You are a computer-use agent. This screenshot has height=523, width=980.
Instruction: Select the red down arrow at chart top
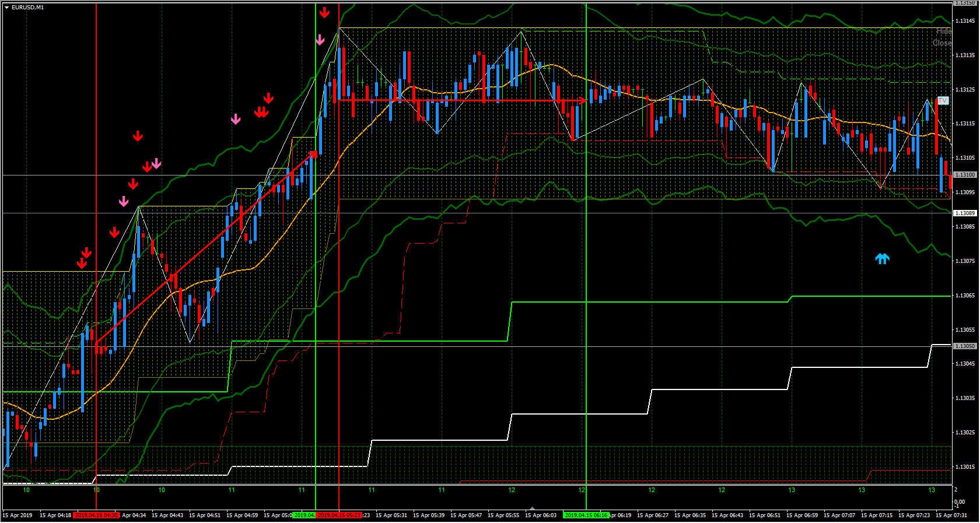[x=324, y=12]
